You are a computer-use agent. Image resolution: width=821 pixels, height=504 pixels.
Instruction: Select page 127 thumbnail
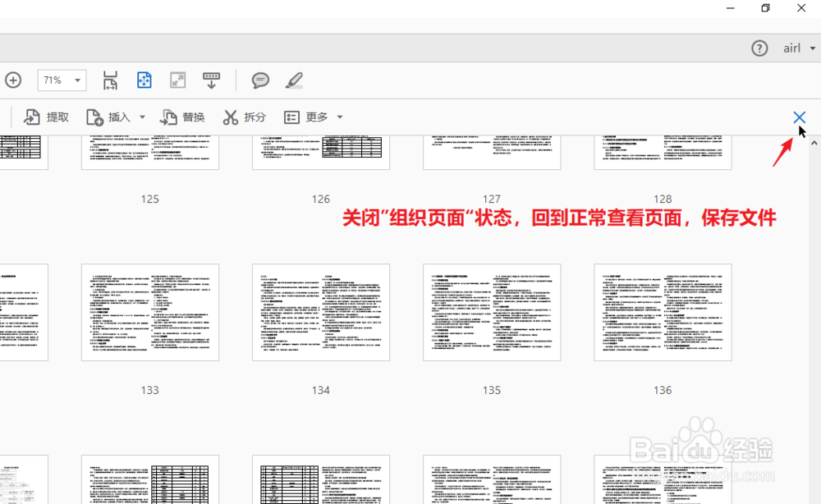click(x=492, y=153)
